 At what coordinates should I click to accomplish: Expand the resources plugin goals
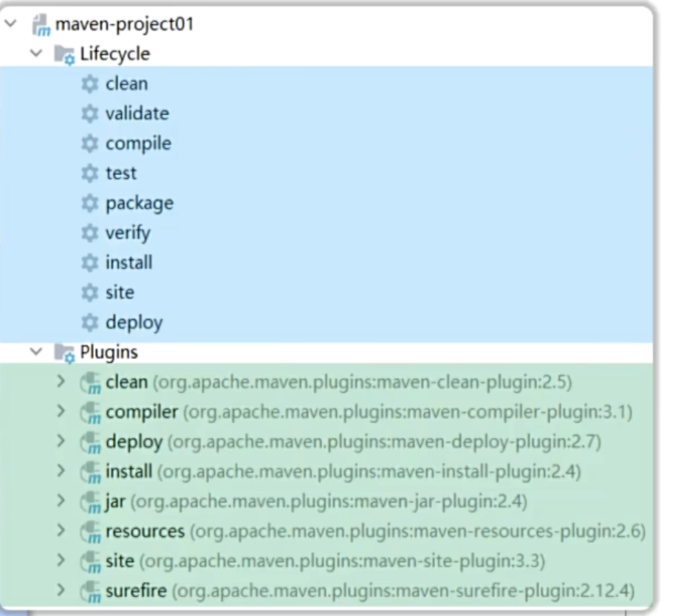62,532
